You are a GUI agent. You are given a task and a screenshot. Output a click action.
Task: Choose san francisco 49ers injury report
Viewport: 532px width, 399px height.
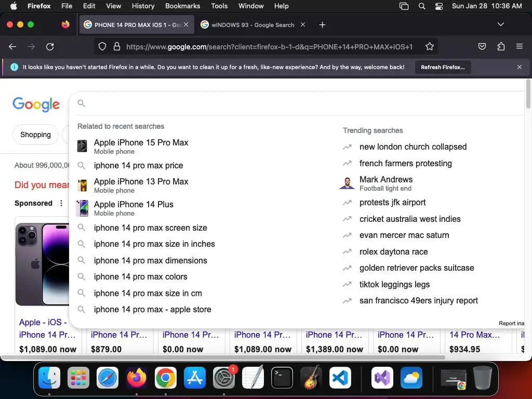point(418,301)
